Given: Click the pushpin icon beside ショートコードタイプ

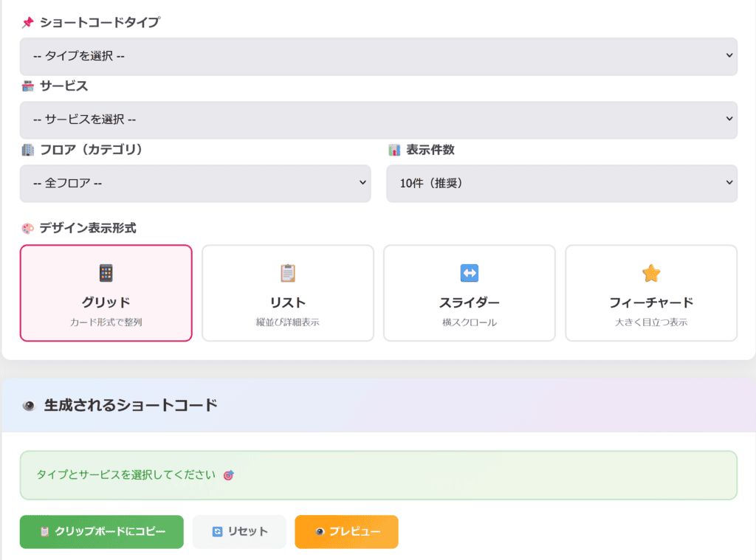Looking at the screenshot, I should (28, 23).
